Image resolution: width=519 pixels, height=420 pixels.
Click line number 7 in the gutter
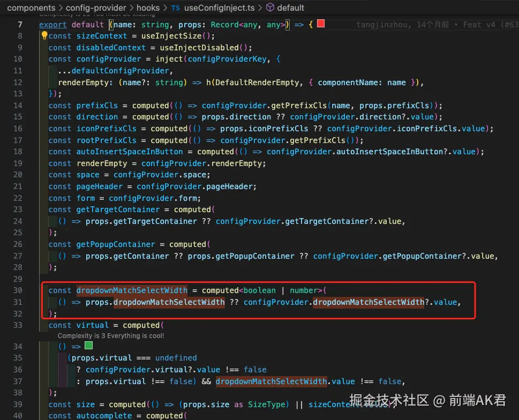click(x=20, y=25)
